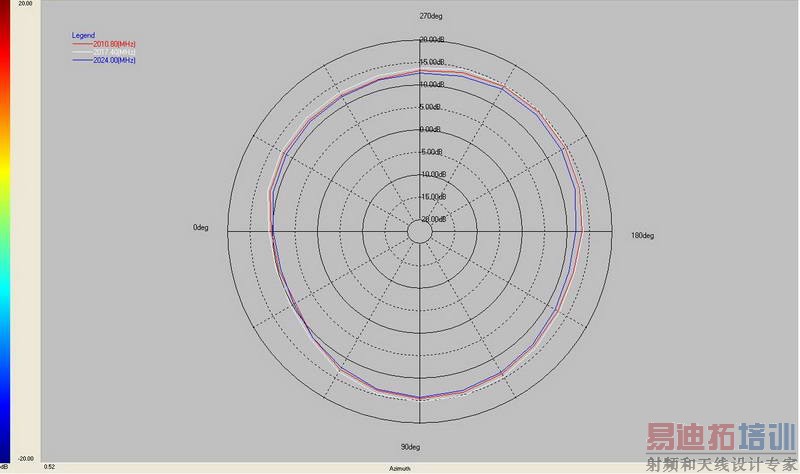800x474 pixels.
Task: Click the 90deg angle label
Action: [x=410, y=447]
